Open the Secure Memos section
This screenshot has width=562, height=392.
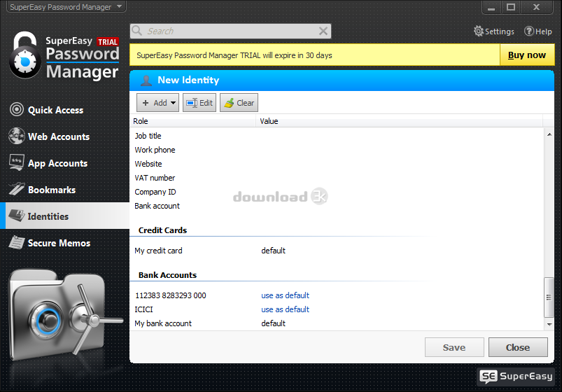[64, 243]
